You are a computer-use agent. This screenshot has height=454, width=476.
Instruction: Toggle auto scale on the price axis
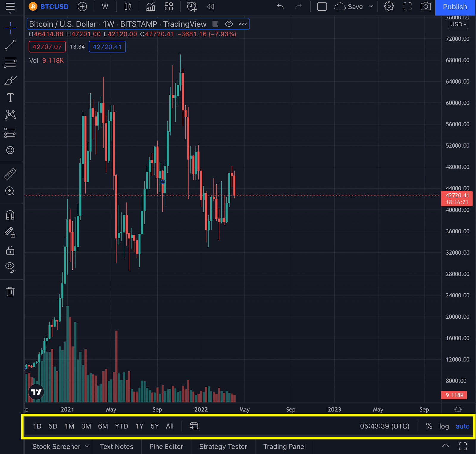[462, 426]
